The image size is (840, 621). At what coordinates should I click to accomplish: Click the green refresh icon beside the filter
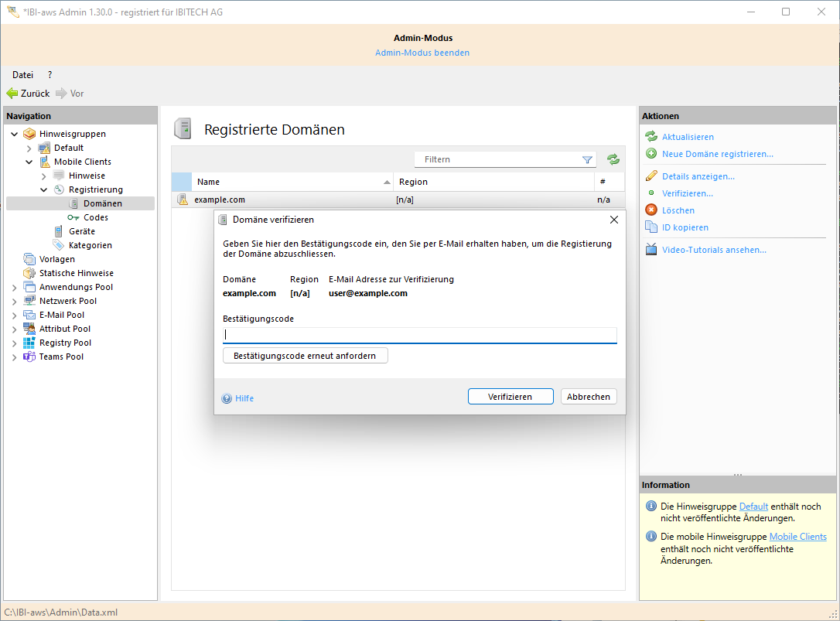(613, 159)
